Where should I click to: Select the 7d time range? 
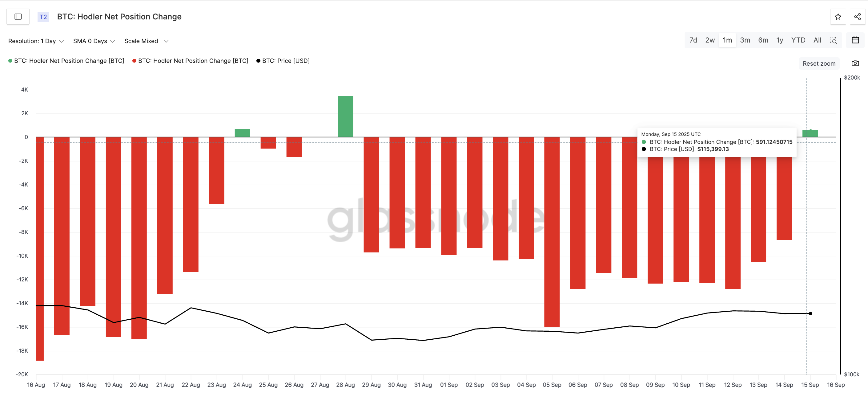pos(693,40)
